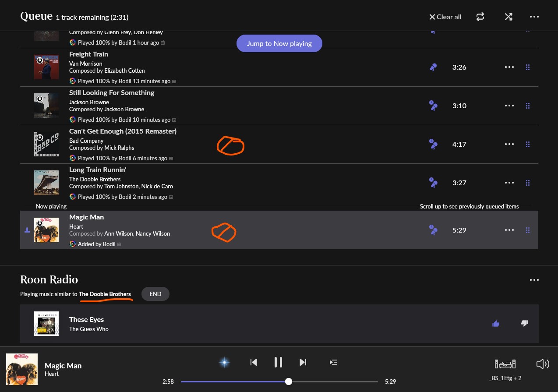Open composer Ann Wilson
Viewport: 558px width, 392px height.
pos(118,233)
